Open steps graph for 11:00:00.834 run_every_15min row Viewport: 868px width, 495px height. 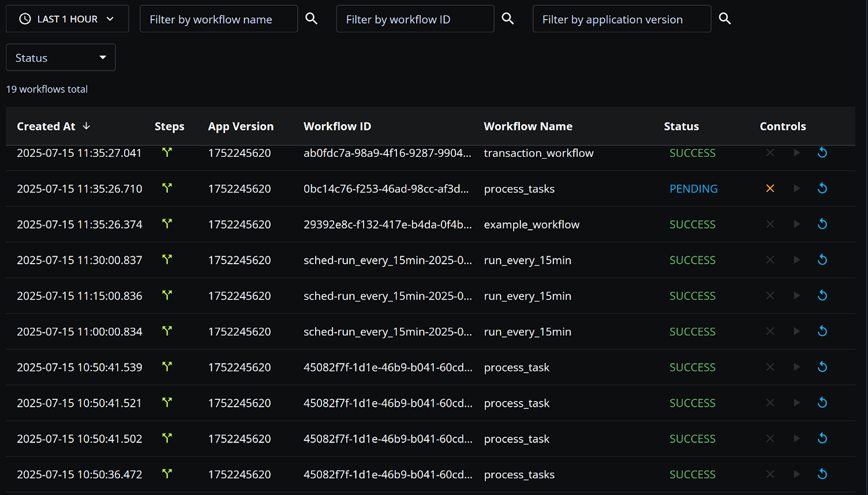(x=167, y=331)
